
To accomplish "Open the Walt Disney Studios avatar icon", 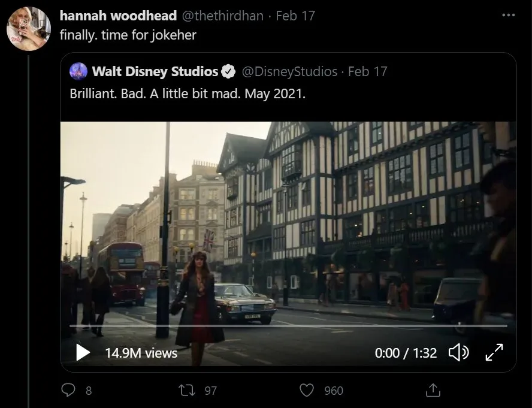I will click(78, 72).
